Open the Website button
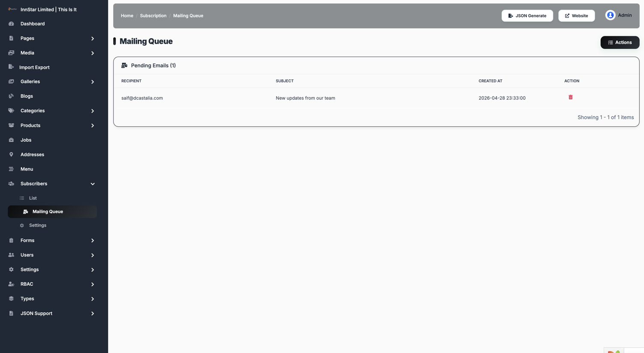Screen dimensions: 644x353 576,15
